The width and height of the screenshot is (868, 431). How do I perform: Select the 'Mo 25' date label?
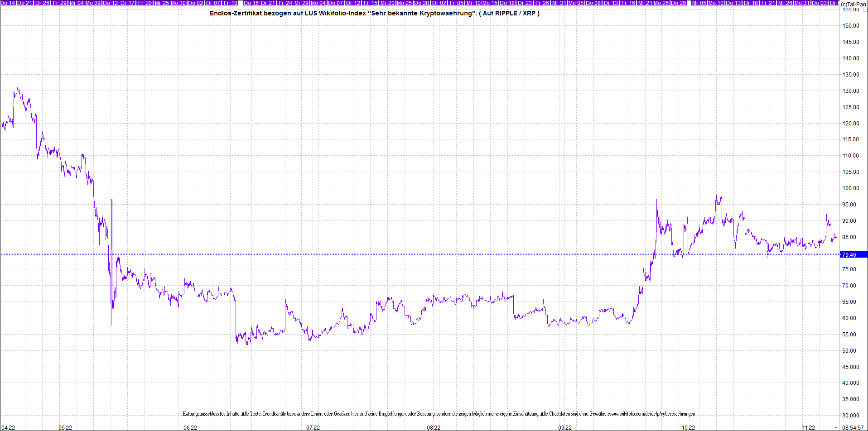[404, 3]
